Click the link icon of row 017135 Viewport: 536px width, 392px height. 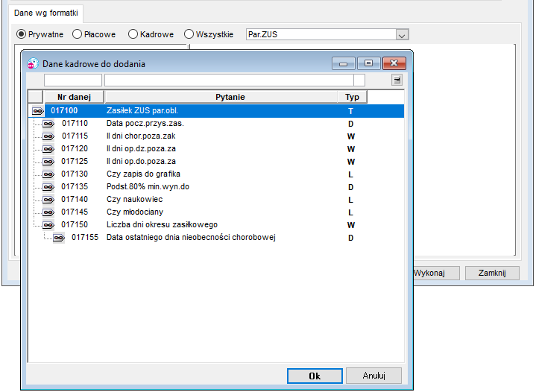(48, 187)
